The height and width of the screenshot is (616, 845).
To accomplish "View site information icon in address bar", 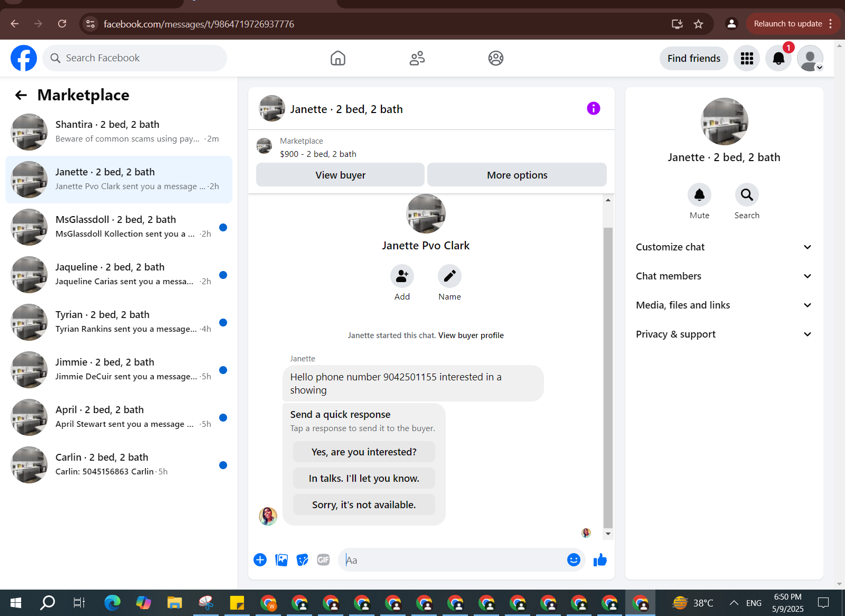I will pyautogui.click(x=91, y=24).
